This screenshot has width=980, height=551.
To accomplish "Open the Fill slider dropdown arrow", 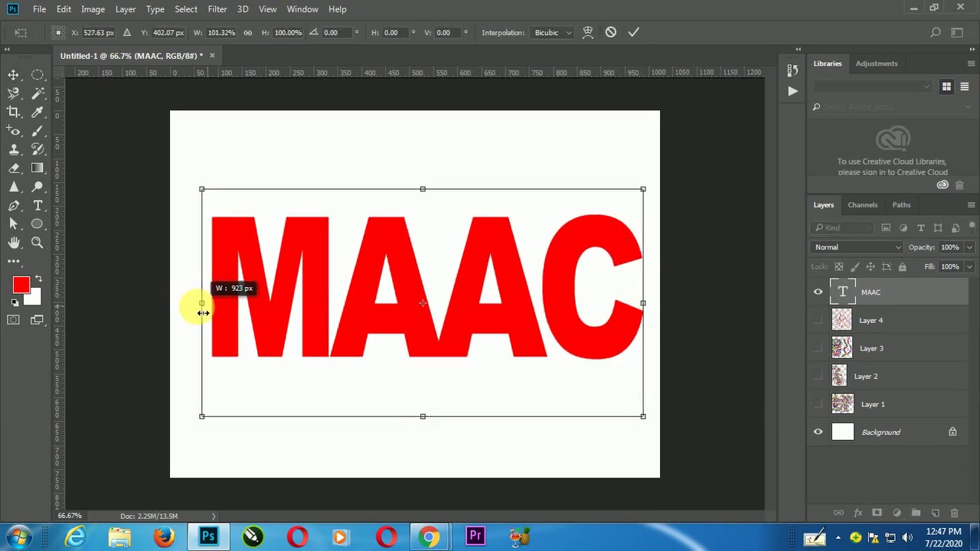I will coord(969,267).
